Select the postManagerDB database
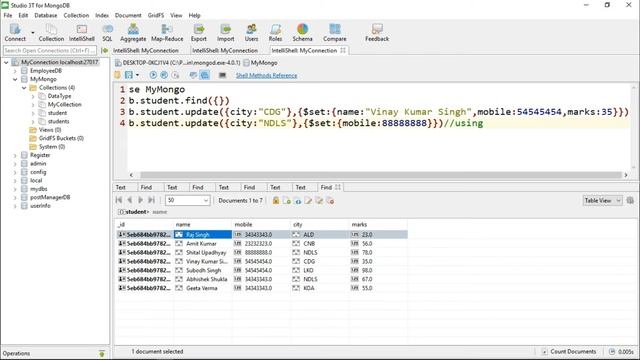640x360 pixels. [50, 197]
